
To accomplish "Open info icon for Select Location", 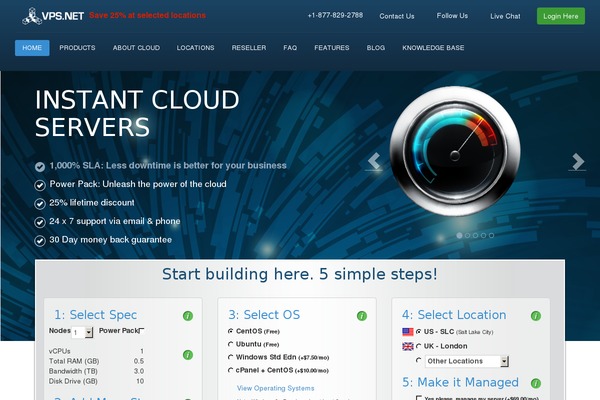I will pos(536,316).
